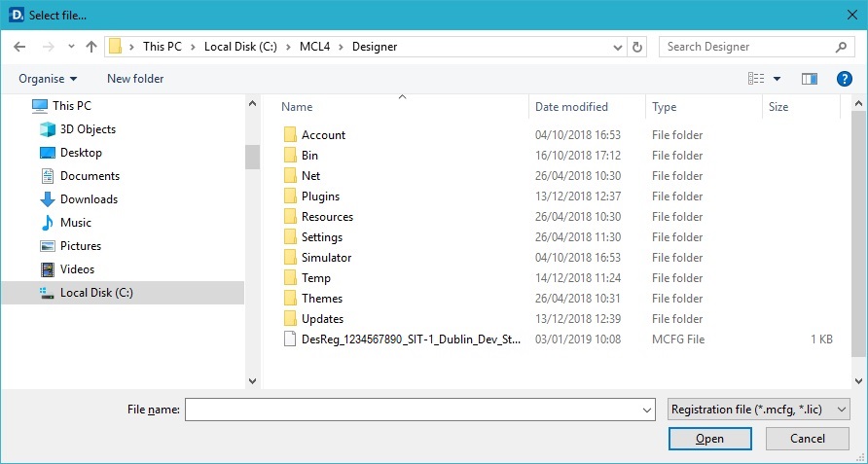This screenshot has height=464, width=868.
Task: Click the Help question mark icon
Action: pyautogui.click(x=844, y=79)
